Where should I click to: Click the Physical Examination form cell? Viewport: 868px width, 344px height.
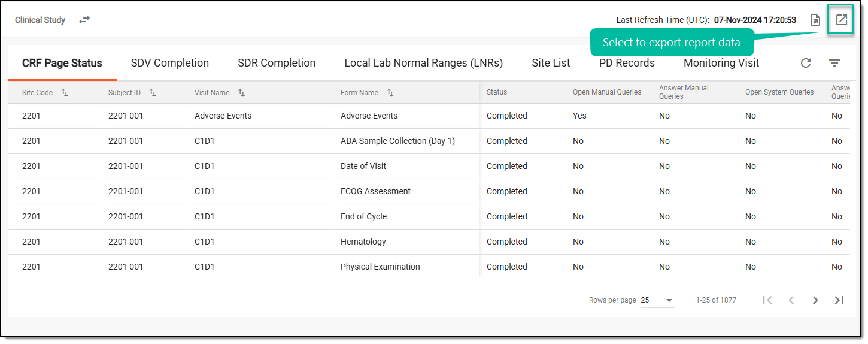click(x=380, y=267)
